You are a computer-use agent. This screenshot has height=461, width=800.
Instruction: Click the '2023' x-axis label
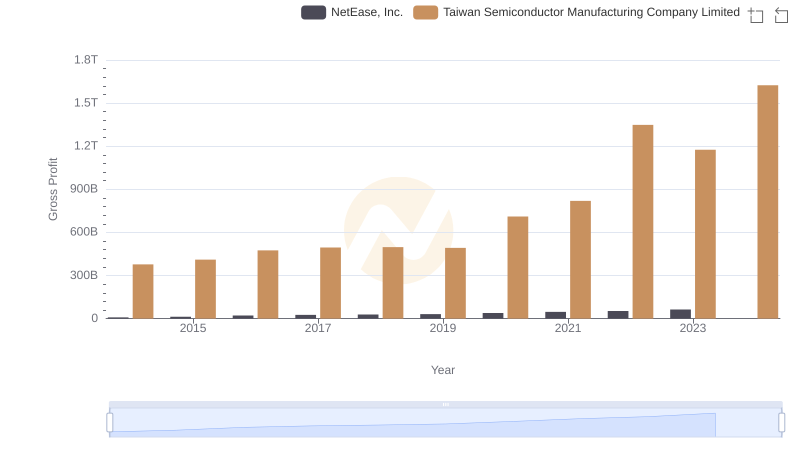tap(693, 328)
